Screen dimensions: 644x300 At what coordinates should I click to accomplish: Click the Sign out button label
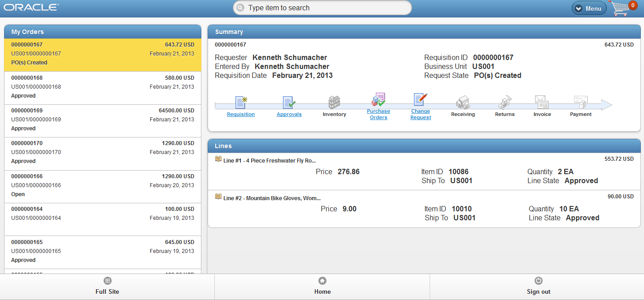click(539, 291)
